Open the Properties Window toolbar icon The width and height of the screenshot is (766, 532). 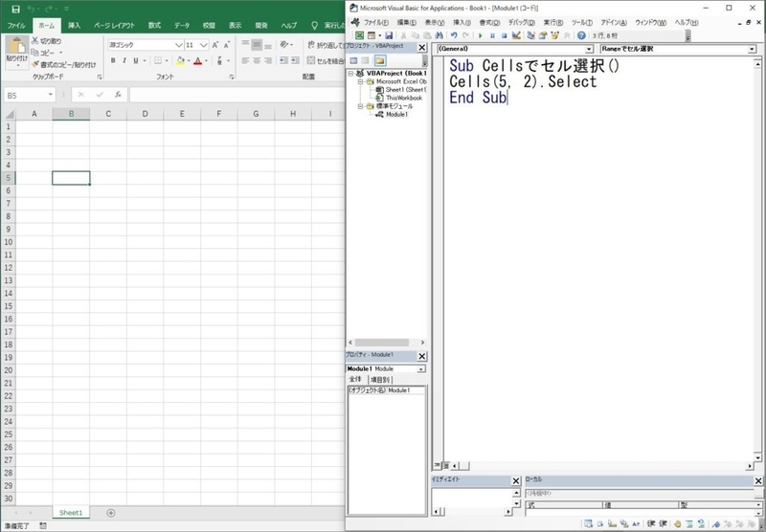coord(543,35)
